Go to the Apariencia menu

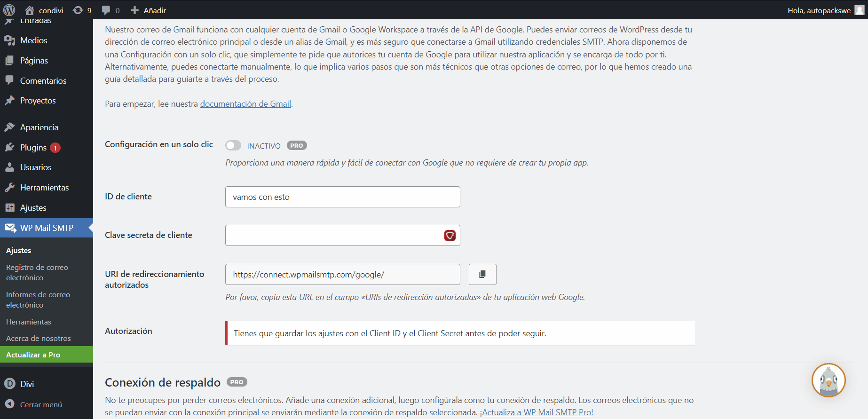click(39, 127)
